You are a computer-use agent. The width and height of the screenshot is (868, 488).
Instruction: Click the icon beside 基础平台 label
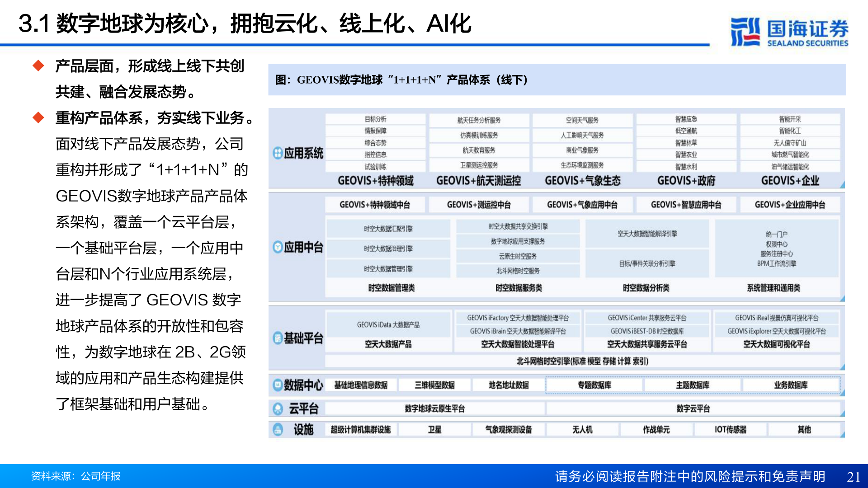pyautogui.click(x=278, y=338)
